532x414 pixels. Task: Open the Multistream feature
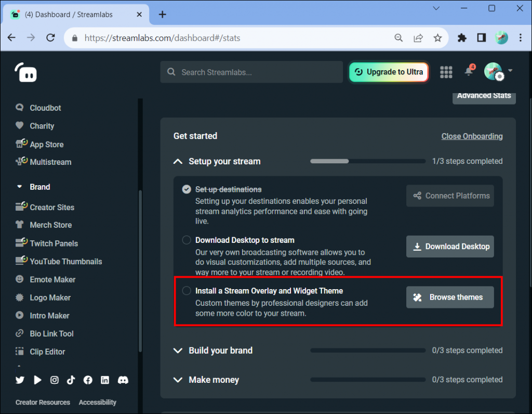[x=50, y=162]
